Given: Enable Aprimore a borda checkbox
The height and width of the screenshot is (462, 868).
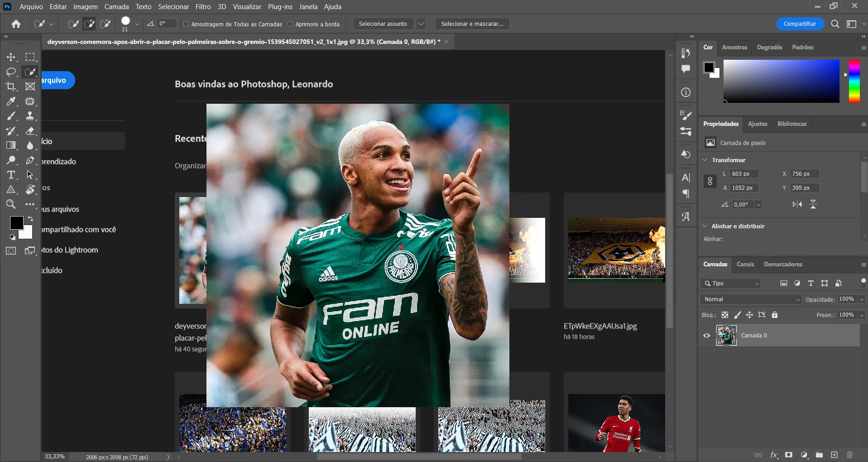Looking at the screenshot, I should pyautogui.click(x=290, y=24).
